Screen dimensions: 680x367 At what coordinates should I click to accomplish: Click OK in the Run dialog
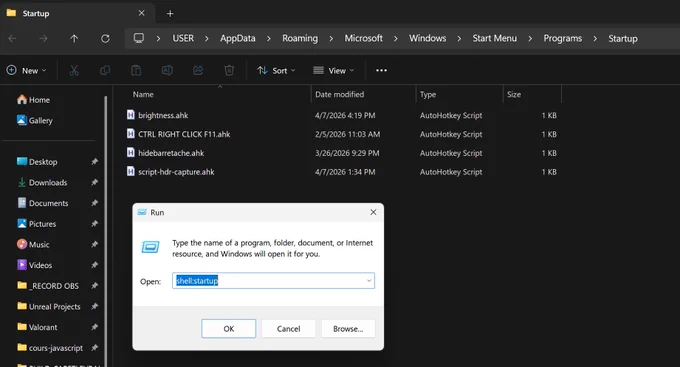point(229,329)
